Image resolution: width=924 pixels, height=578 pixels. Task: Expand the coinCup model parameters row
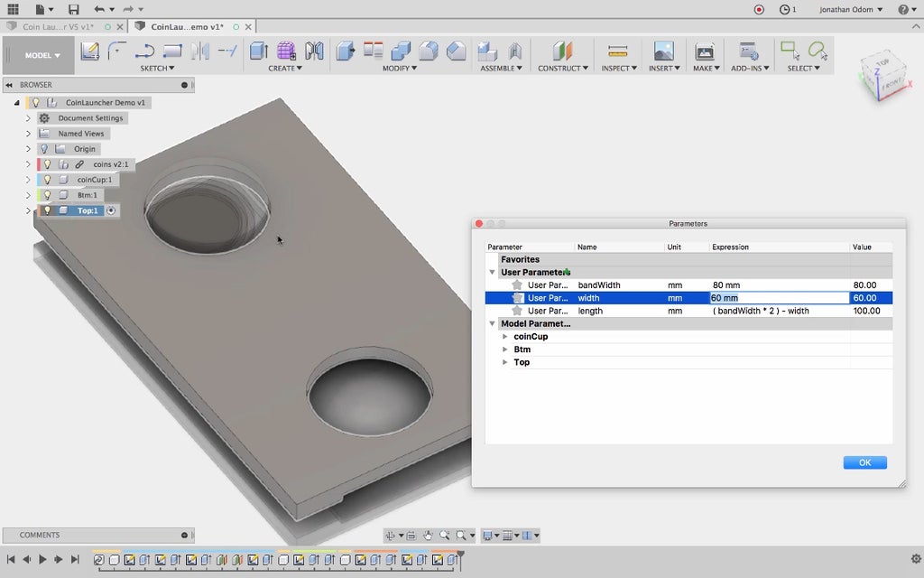(505, 337)
